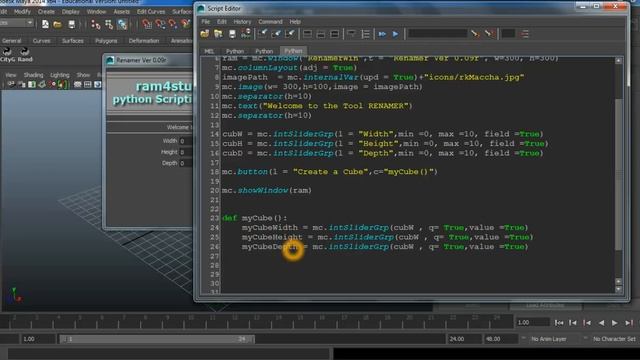Click Rand python shelf button
The image size is (640, 360).
tap(25, 55)
